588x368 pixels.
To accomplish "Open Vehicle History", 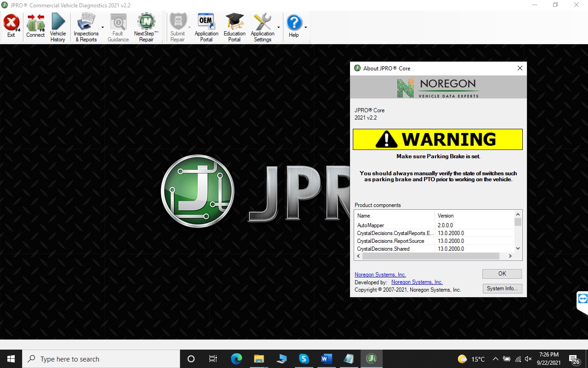I will click(x=57, y=25).
